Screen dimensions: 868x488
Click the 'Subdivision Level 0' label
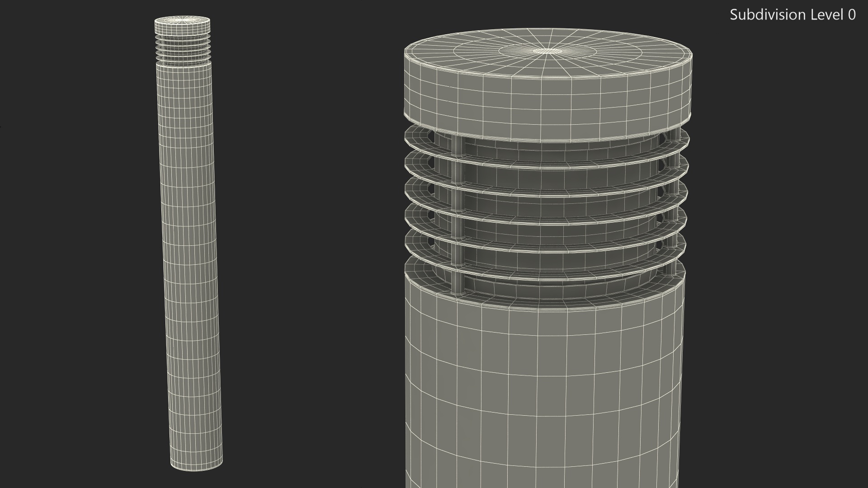[x=793, y=15]
